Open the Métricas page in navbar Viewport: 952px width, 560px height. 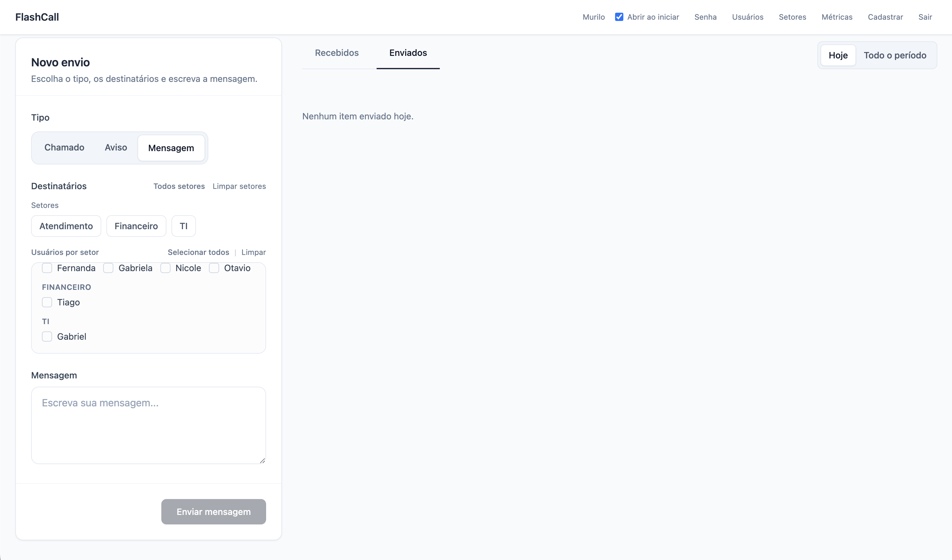(837, 17)
